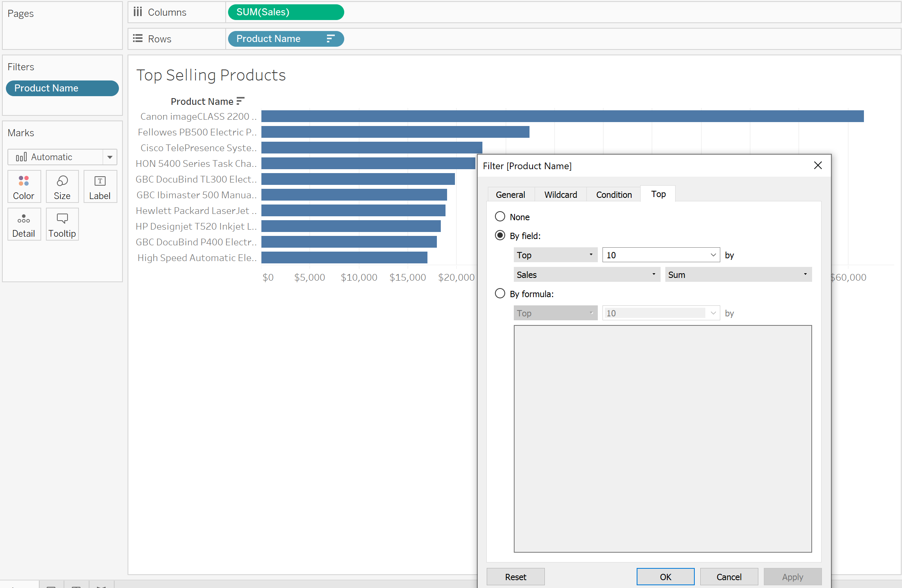Switch to the Wildcard tab
The image size is (902, 588).
(x=560, y=195)
